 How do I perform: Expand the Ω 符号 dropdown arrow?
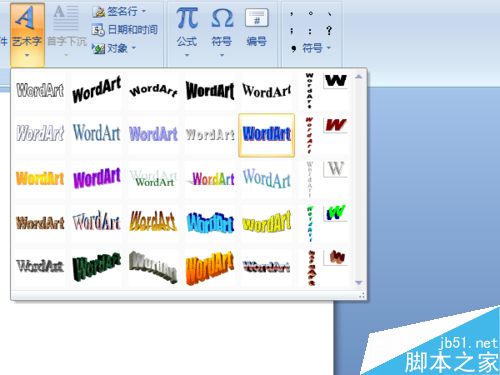(x=222, y=55)
